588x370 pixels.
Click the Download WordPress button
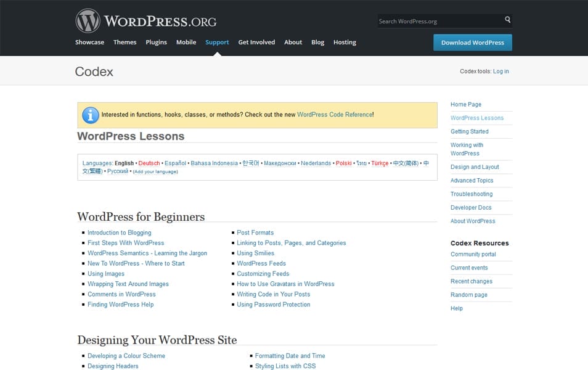click(x=472, y=43)
